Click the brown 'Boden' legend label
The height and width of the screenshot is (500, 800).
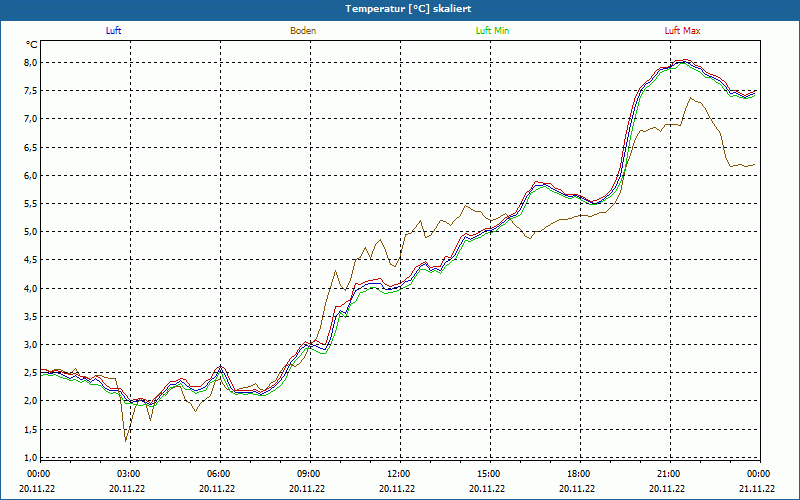point(303,31)
